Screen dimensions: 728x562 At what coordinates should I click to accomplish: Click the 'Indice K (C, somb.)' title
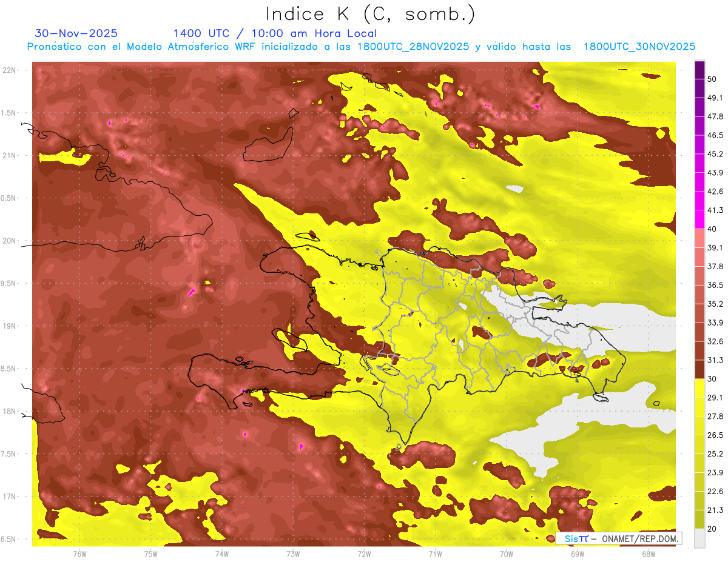point(371,14)
